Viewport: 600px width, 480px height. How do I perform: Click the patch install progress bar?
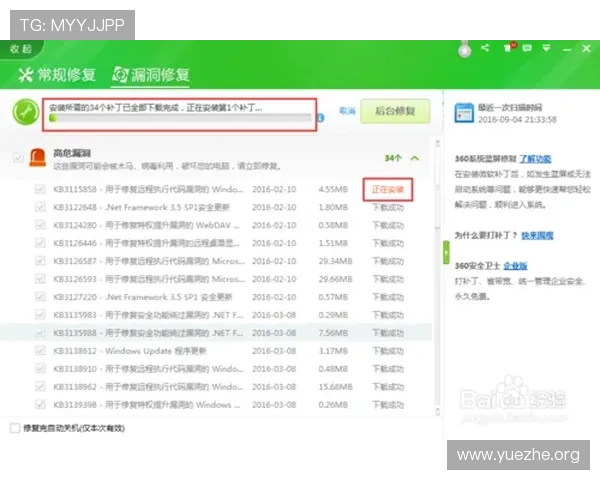coord(180,118)
